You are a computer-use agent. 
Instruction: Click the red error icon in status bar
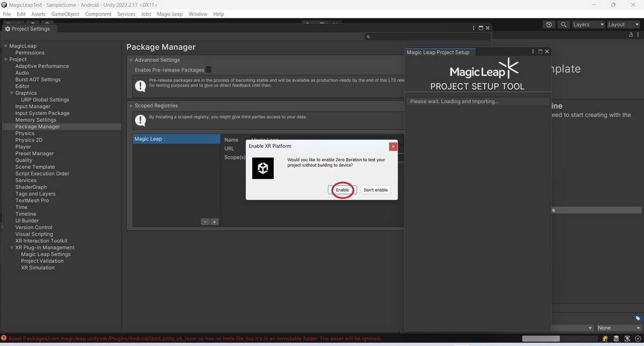click(4, 338)
